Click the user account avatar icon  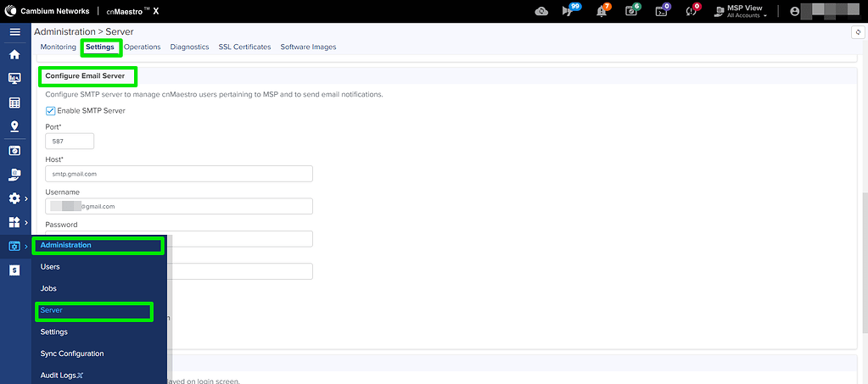(795, 11)
